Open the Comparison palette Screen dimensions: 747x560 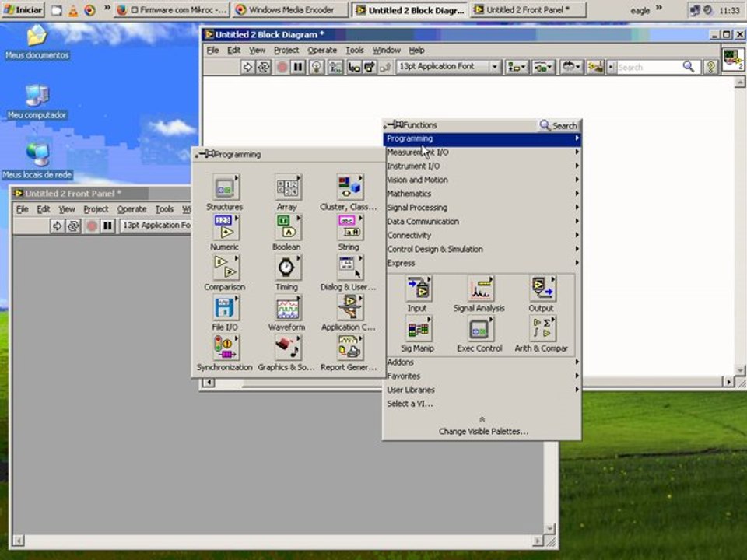click(x=226, y=267)
